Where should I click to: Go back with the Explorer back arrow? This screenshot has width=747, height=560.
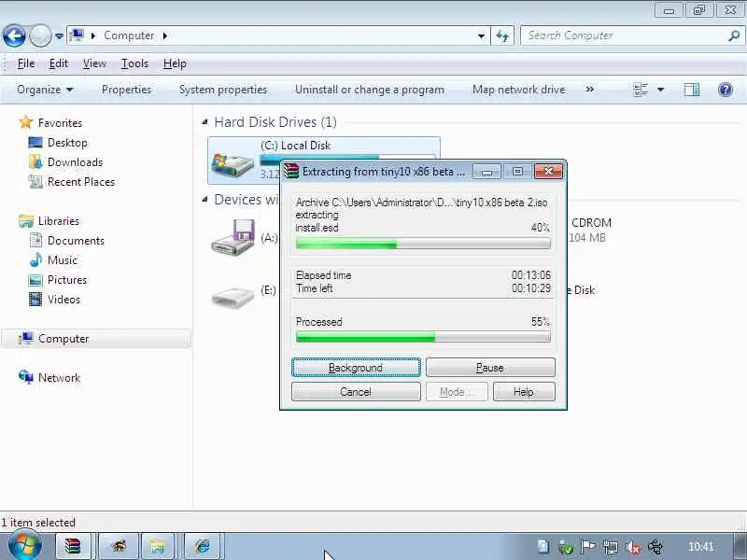(x=14, y=35)
